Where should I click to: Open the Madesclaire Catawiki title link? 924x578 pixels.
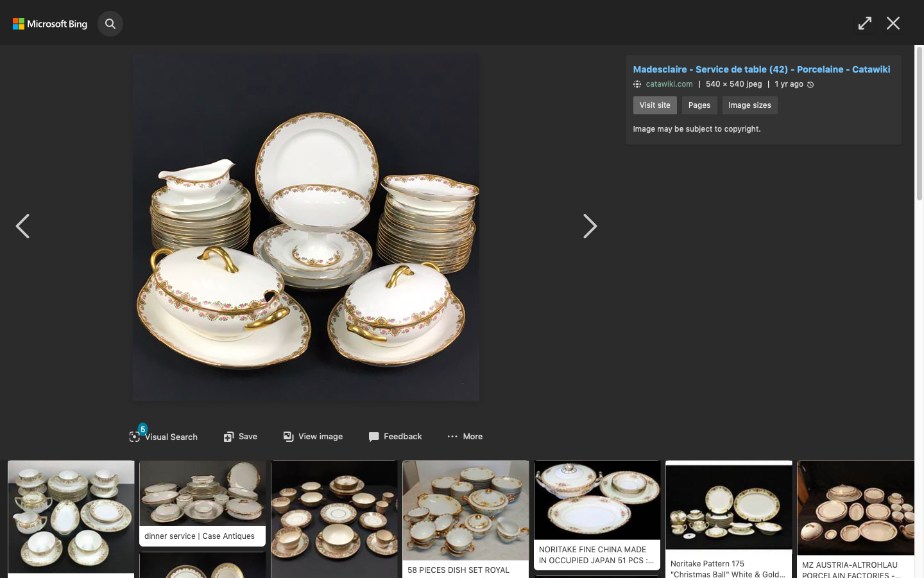pyautogui.click(x=761, y=69)
